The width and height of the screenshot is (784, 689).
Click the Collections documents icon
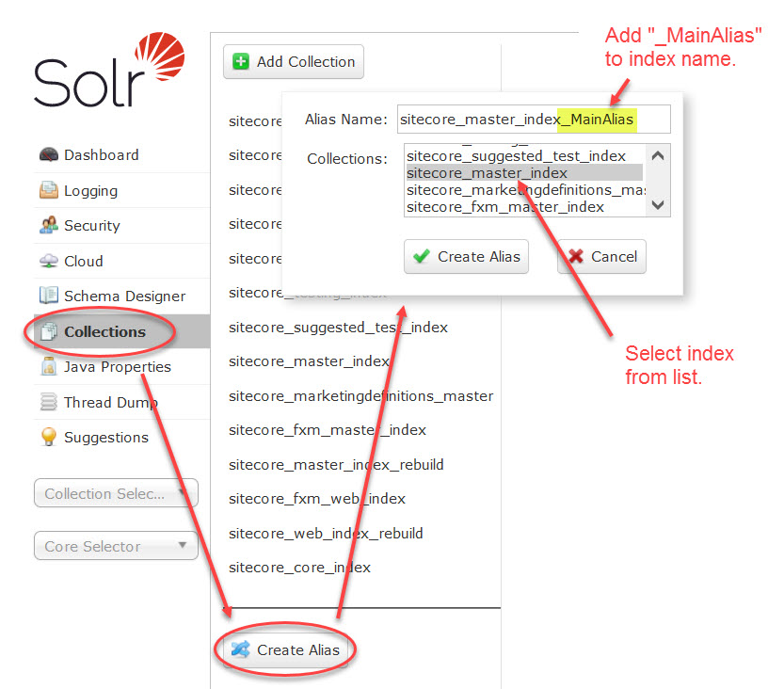[x=49, y=331]
